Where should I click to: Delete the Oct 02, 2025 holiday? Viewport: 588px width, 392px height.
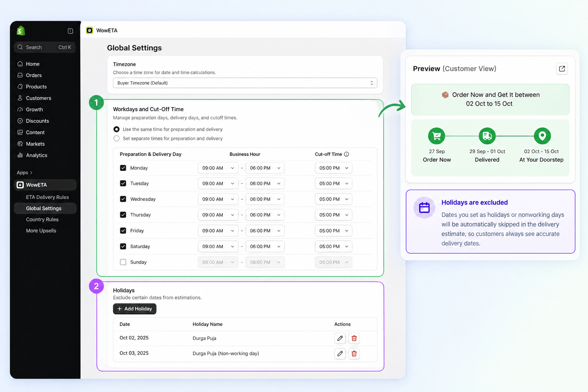[354, 338]
